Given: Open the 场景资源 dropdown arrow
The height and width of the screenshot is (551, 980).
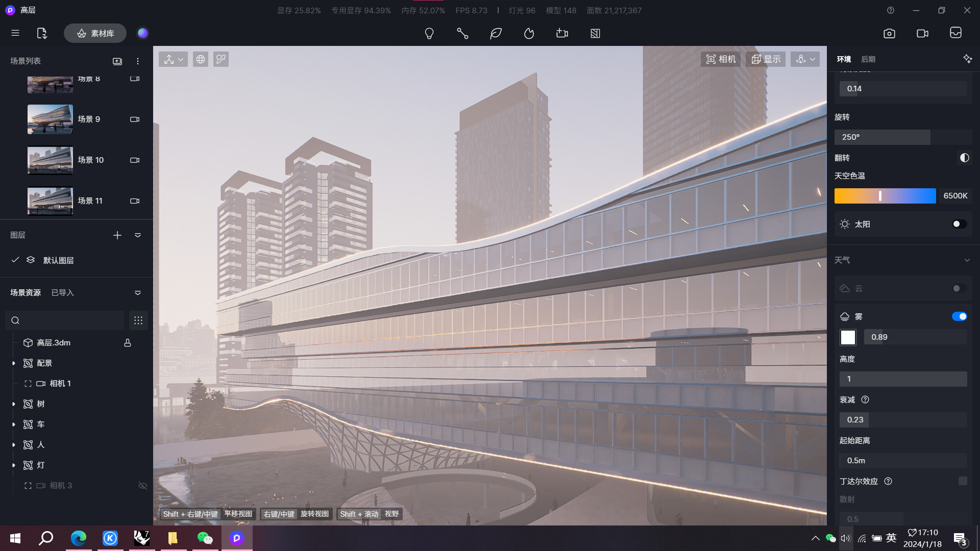Looking at the screenshot, I should pyautogui.click(x=138, y=293).
